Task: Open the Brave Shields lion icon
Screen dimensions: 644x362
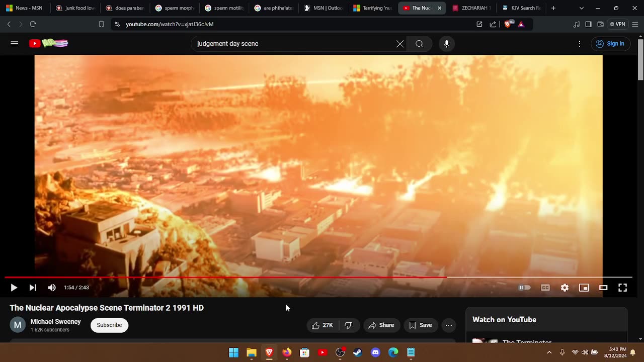Action: point(508,24)
